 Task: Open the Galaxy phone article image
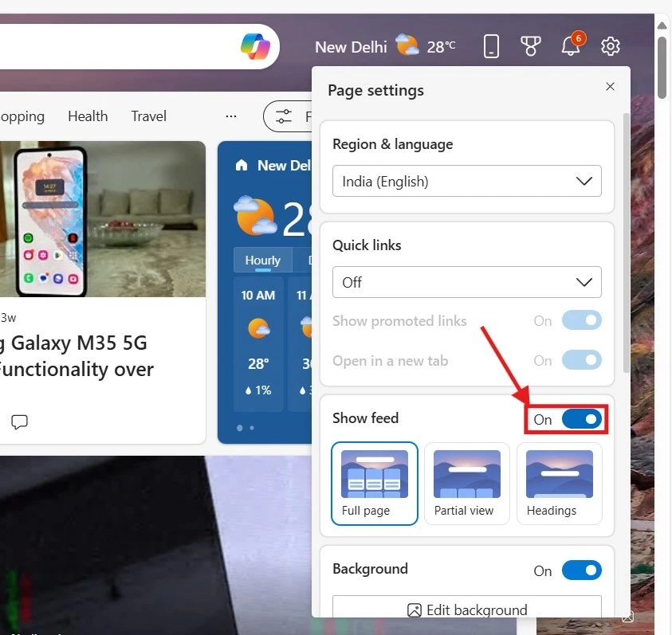click(x=103, y=219)
